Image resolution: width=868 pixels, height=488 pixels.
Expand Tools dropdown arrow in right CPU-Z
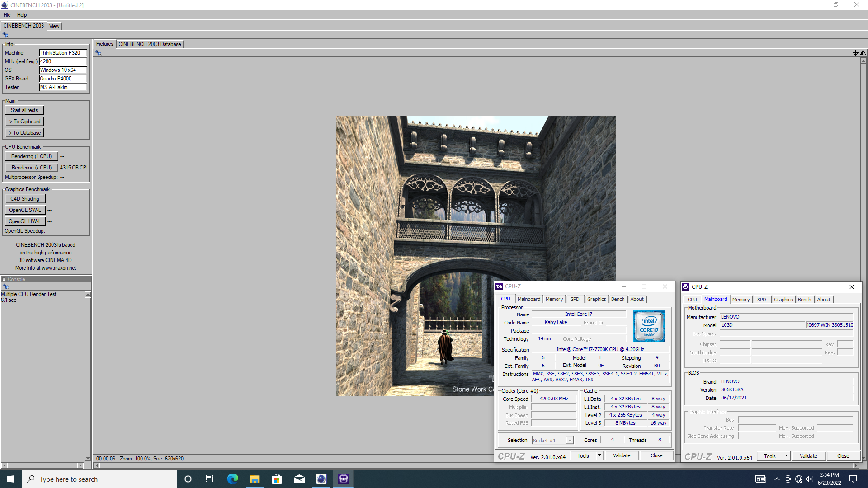point(786,456)
